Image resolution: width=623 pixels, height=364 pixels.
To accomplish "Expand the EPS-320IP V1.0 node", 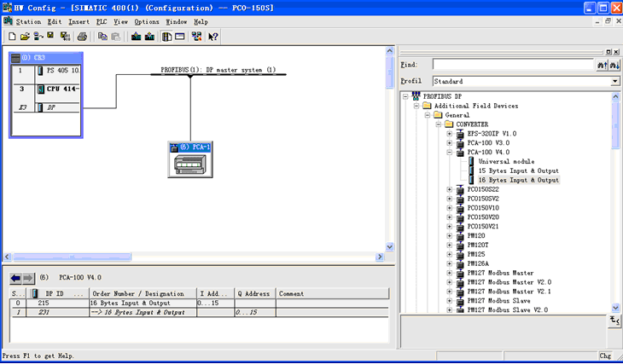I will click(450, 134).
